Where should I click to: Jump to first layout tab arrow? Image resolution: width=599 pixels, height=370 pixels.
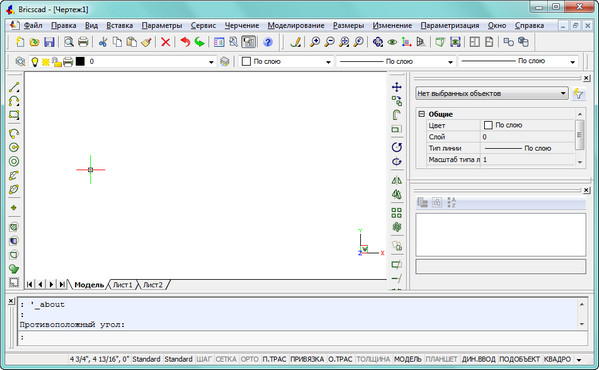(29, 284)
